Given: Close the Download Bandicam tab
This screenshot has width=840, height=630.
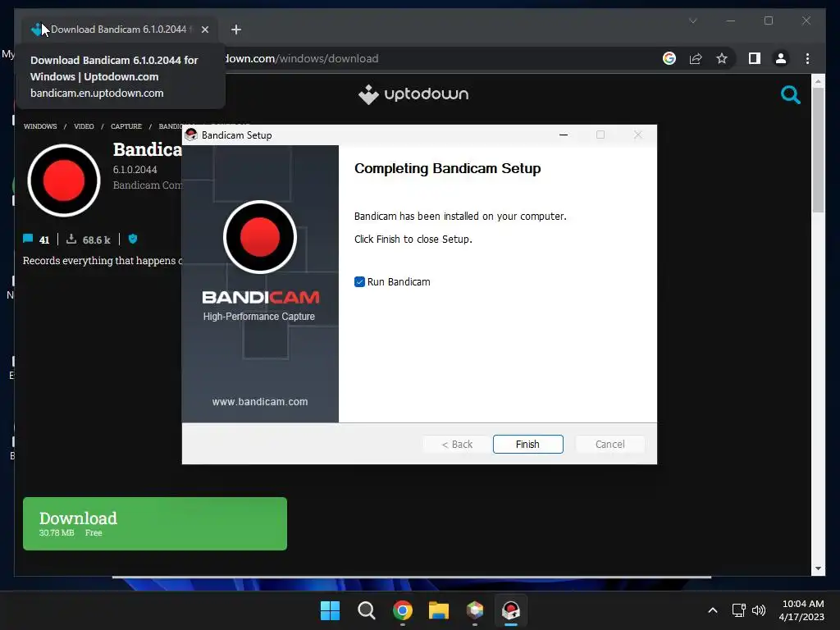Looking at the screenshot, I should pos(204,30).
